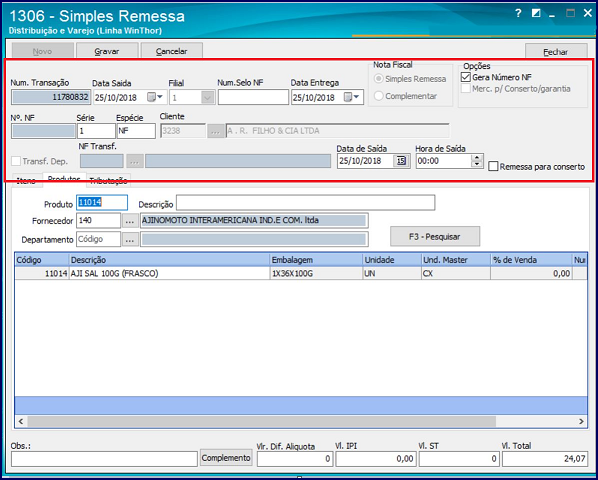This screenshot has width=598, height=480.
Task: Click the Série input field
Action: pos(96,131)
